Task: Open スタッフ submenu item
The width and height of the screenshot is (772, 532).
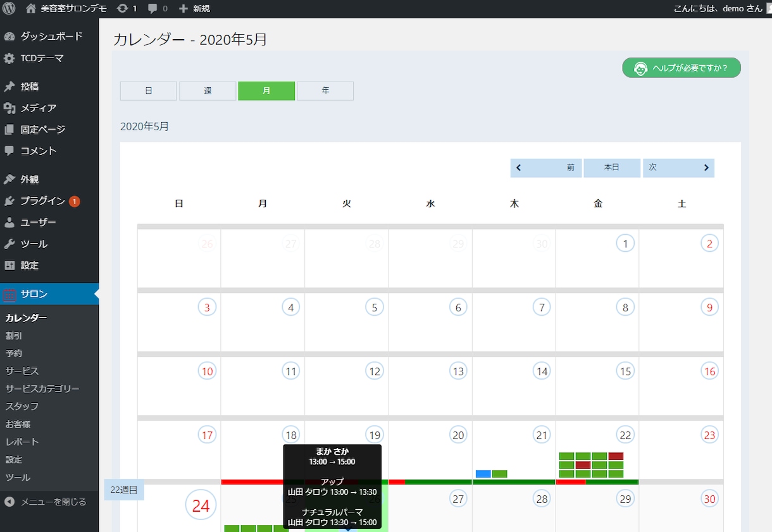Action: [x=22, y=407]
